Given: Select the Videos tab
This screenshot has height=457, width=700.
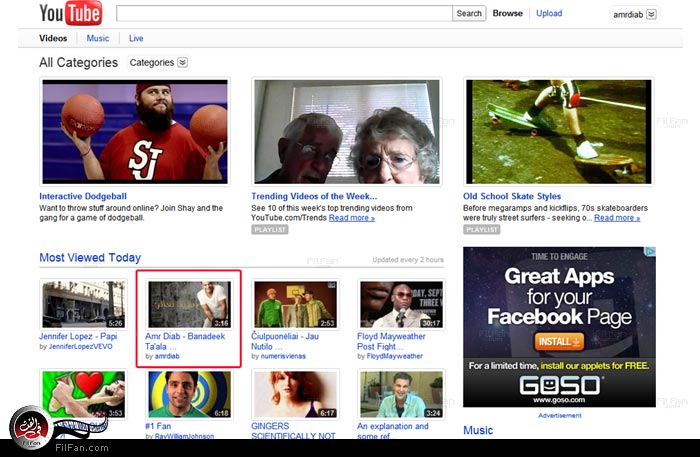Looking at the screenshot, I should click(x=53, y=38).
